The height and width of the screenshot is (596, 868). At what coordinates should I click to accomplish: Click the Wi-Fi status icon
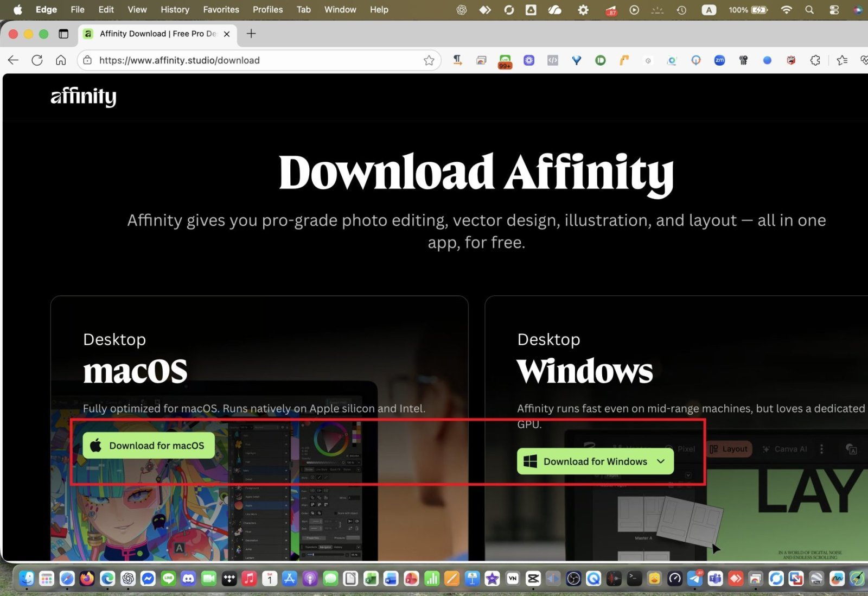(x=786, y=10)
